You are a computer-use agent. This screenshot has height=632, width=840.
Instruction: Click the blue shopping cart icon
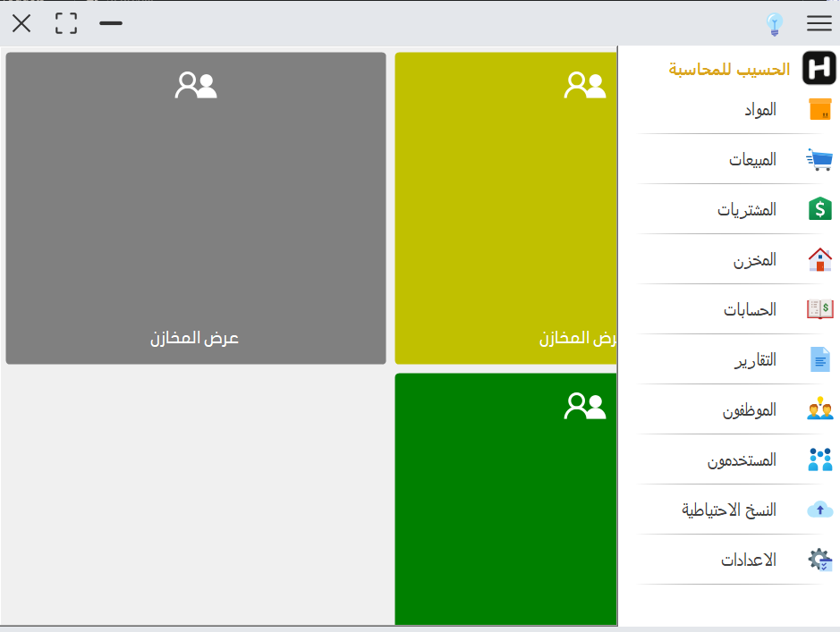click(x=819, y=159)
